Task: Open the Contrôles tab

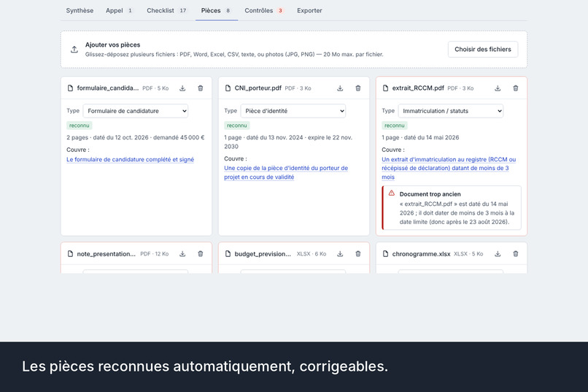Action: point(264,10)
